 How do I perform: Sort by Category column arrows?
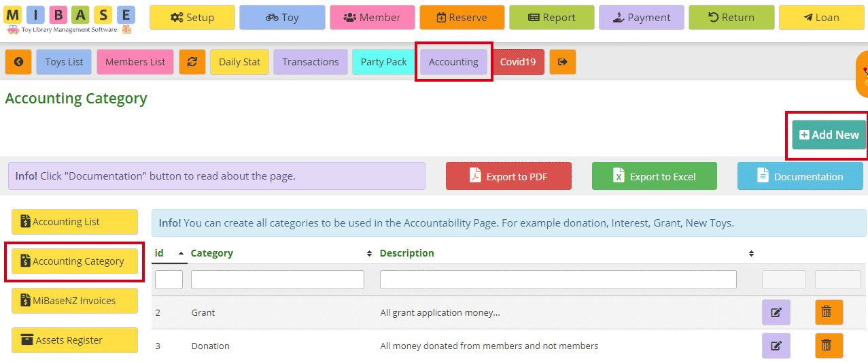[x=369, y=254]
